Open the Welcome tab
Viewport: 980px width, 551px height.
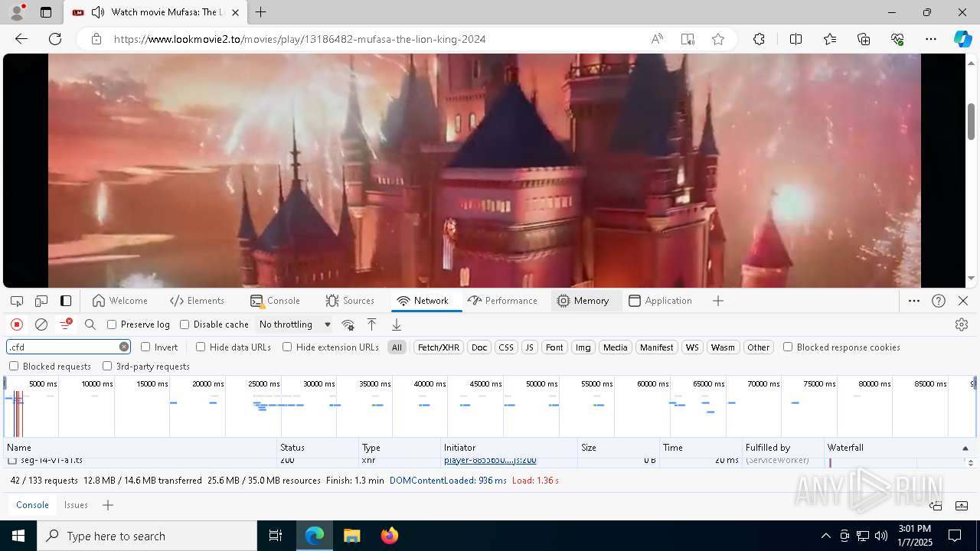[119, 301]
